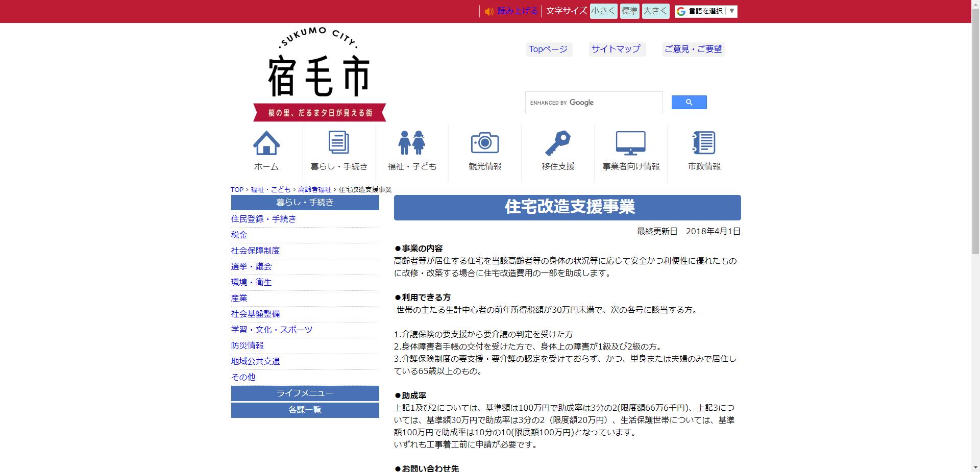The width and height of the screenshot is (980, 472).
Task: Open the サイトマップ page
Action: [x=615, y=49]
